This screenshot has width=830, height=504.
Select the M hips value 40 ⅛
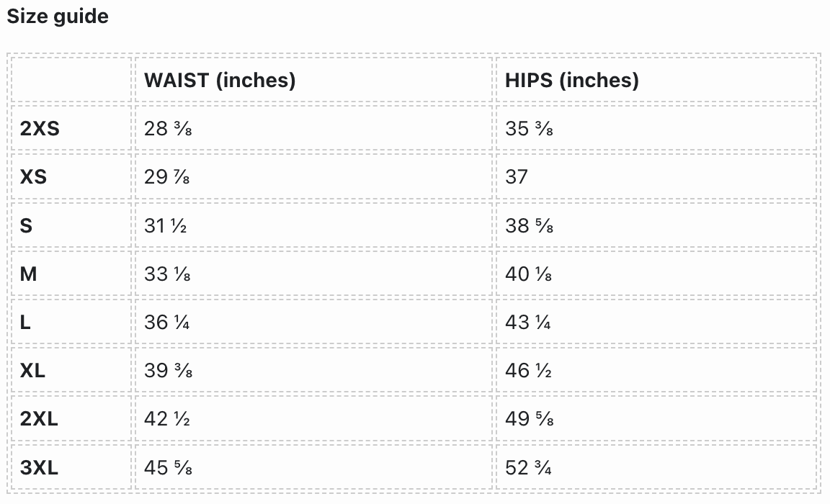pyautogui.click(x=529, y=274)
